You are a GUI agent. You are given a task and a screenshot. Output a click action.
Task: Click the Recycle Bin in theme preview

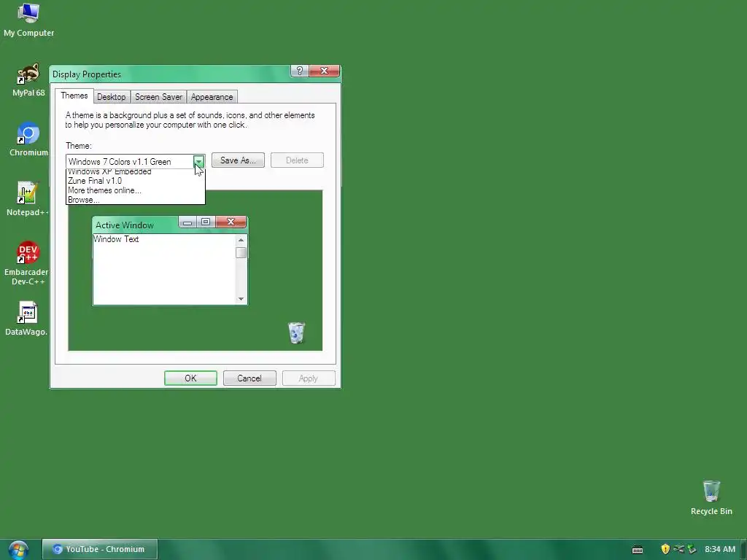(x=296, y=332)
